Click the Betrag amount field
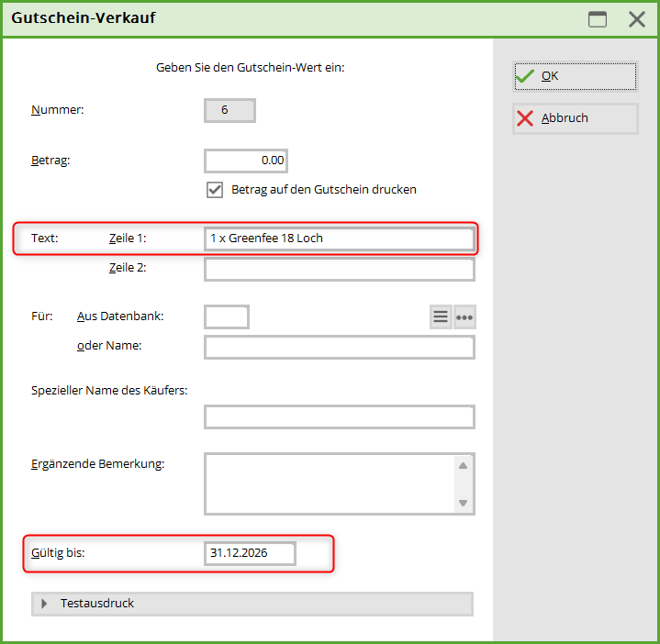The height and width of the screenshot is (644, 660). click(x=246, y=161)
